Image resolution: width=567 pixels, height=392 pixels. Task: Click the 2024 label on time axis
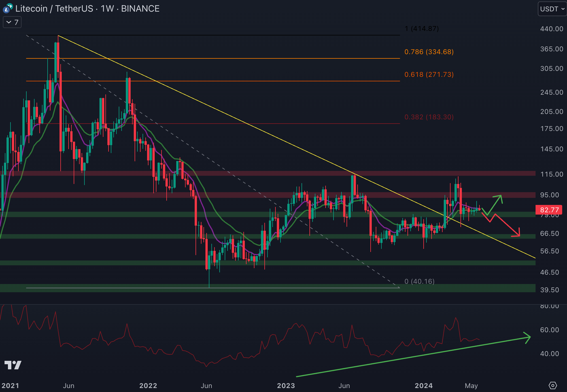click(424, 386)
